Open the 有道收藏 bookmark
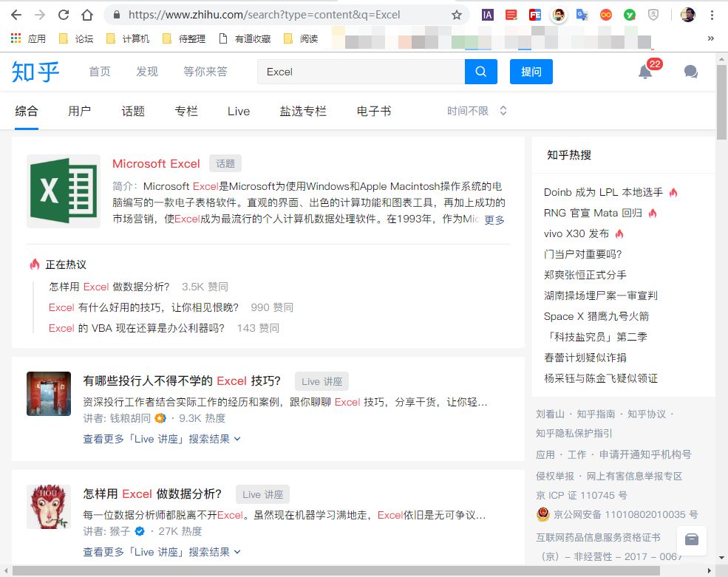Viewport: 728px width, 577px height. [x=245, y=38]
